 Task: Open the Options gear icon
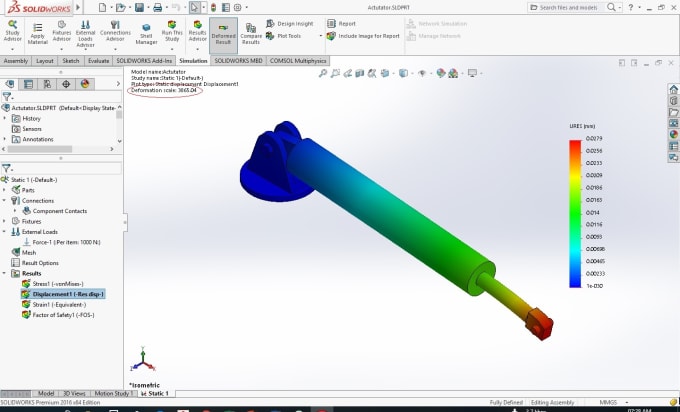[238, 7]
